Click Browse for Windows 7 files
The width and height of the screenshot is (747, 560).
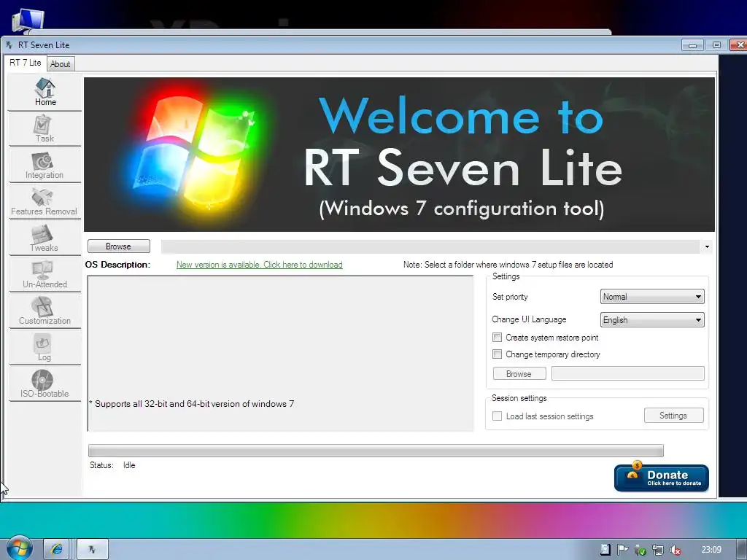119,246
